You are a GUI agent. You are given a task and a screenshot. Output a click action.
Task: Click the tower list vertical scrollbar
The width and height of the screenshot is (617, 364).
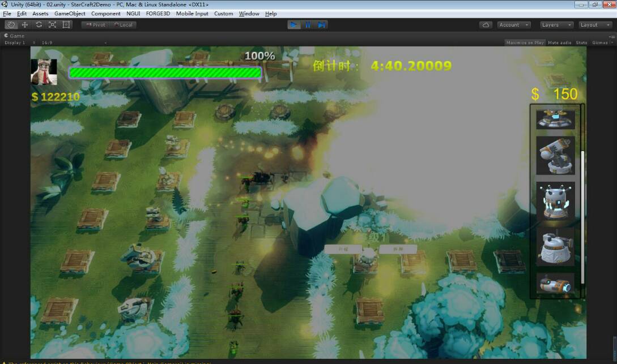(582, 217)
